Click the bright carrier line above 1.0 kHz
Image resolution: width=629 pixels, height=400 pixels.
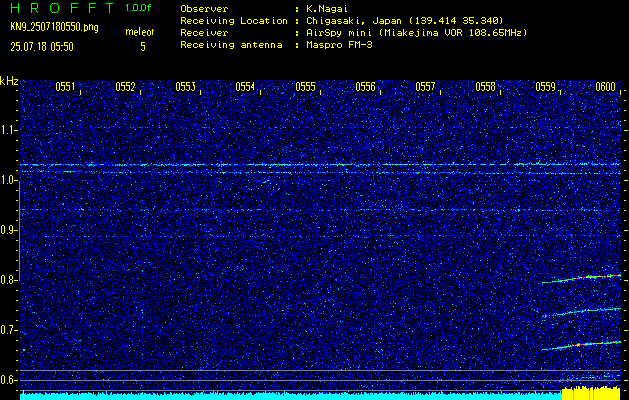click(x=320, y=164)
